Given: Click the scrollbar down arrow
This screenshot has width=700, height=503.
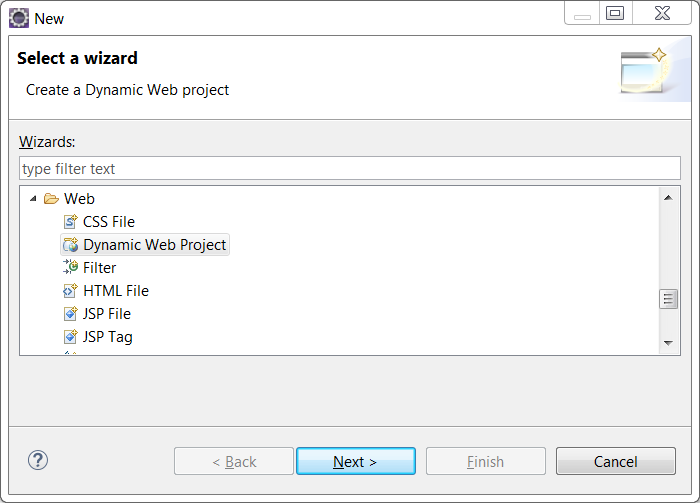Looking at the screenshot, I should [x=668, y=343].
